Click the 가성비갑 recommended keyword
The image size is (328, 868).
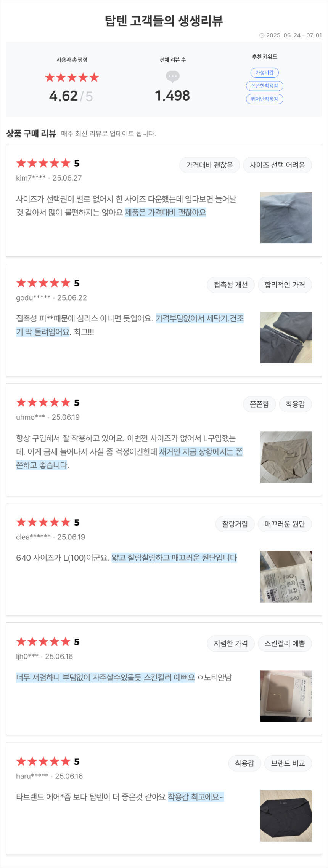pos(264,73)
